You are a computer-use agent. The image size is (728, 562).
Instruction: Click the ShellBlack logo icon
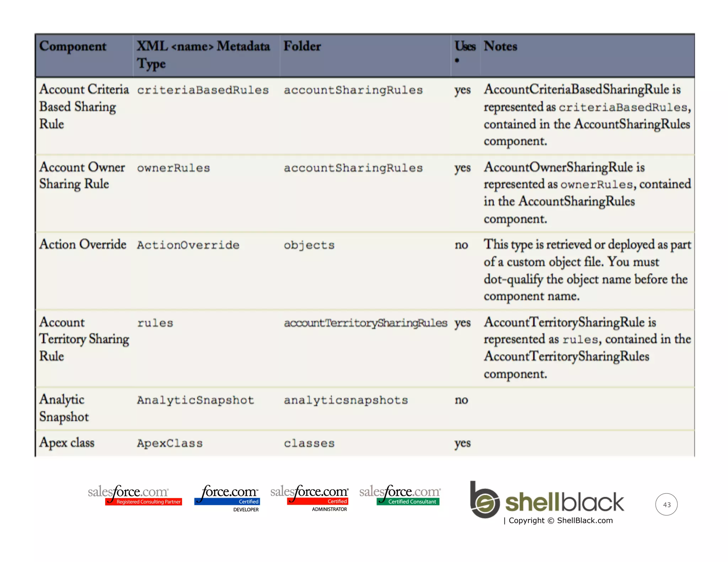484,500
